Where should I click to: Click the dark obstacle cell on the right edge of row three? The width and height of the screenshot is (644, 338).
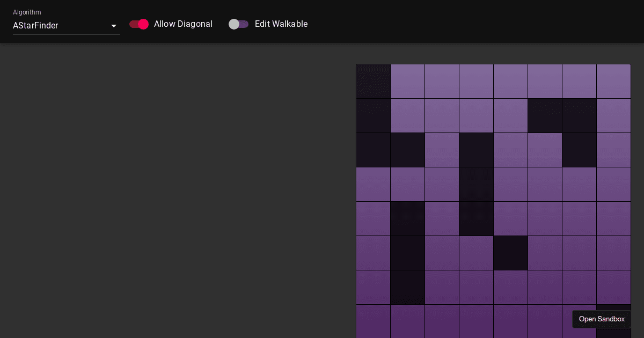pos(579,150)
